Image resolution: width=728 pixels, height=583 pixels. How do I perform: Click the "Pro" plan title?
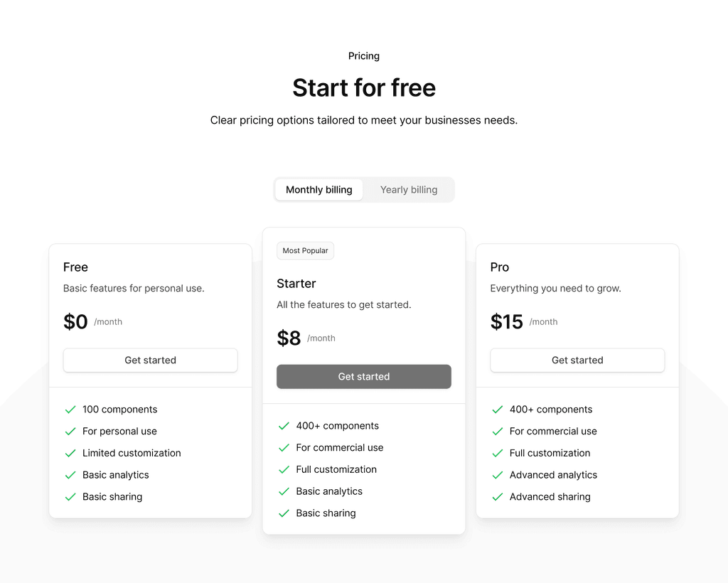tap(499, 267)
